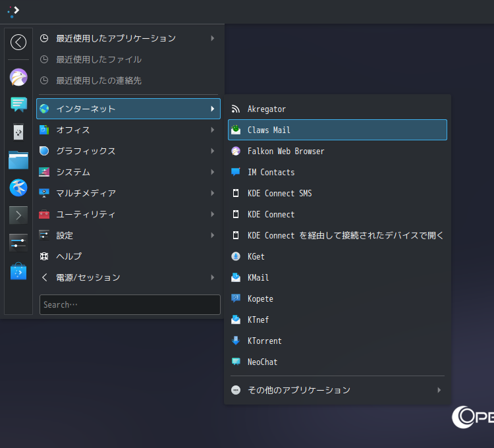
Task: Click the KGet download icon
Action: (x=236, y=256)
